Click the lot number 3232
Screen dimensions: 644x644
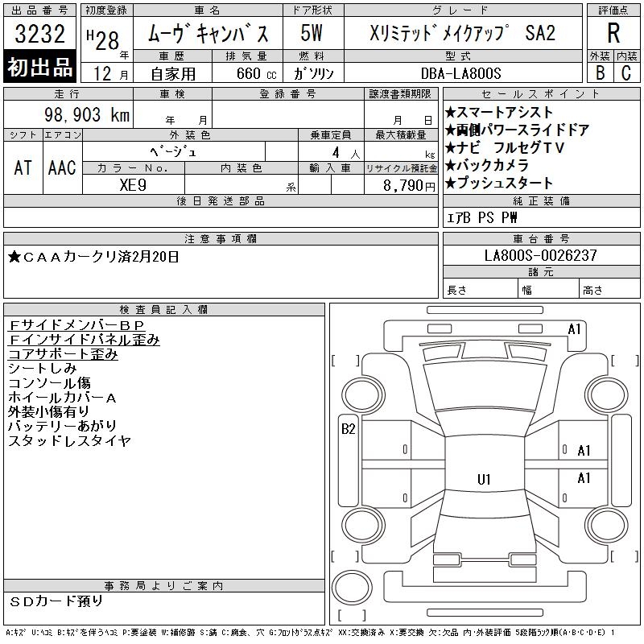click(39, 33)
